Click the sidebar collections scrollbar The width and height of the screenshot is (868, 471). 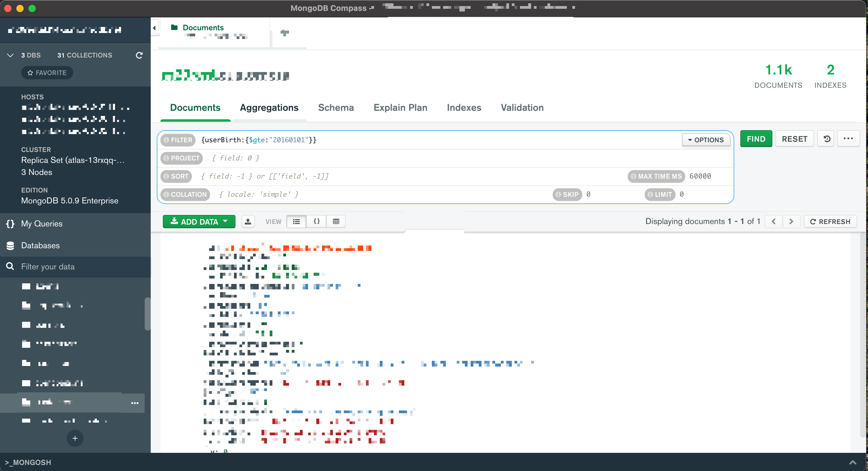click(x=147, y=313)
